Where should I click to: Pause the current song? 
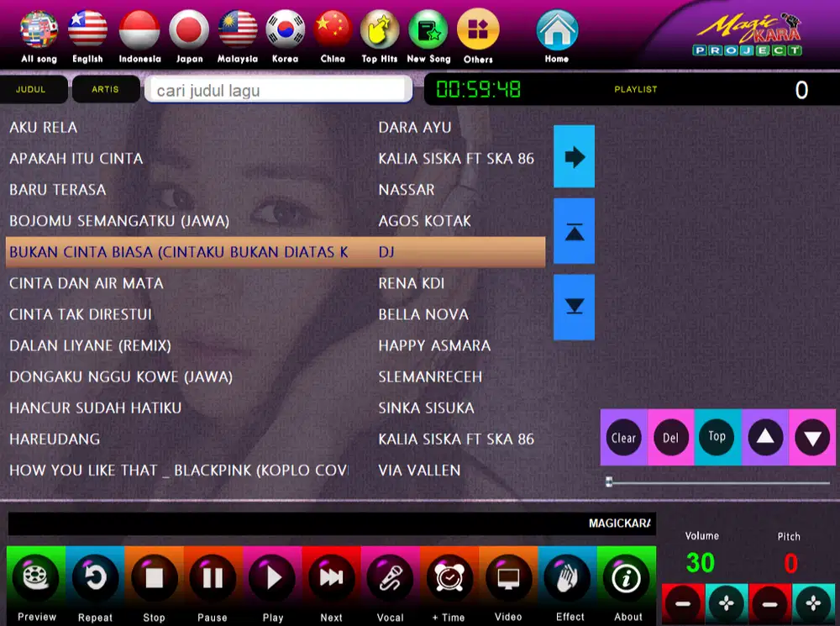point(213,578)
